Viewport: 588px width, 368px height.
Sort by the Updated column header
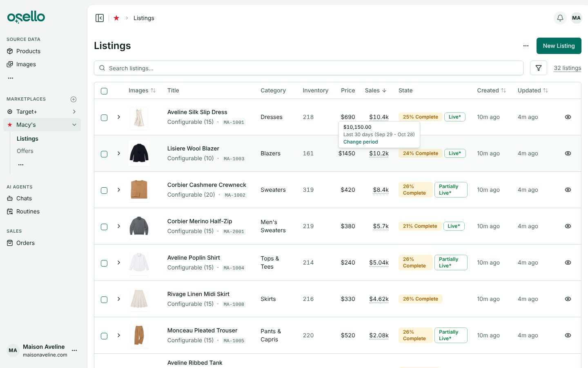pyautogui.click(x=532, y=90)
